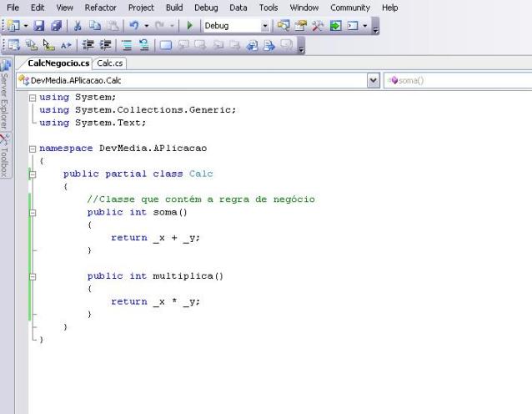The width and height of the screenshot is (532, 414).
Task: Open the Properties Window toolbar icon
Action: (x=301, y=26)
